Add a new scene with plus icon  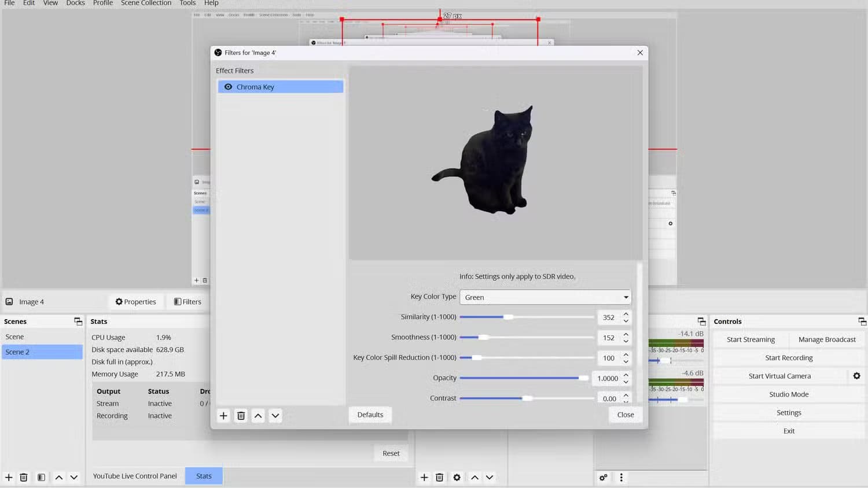[x=9, y=478]
